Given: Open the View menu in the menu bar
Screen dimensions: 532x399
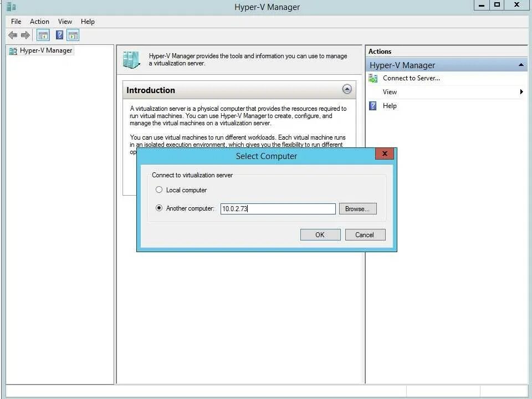Looking at the screenshot, I should pyautogui.click(x=65, y=22).
